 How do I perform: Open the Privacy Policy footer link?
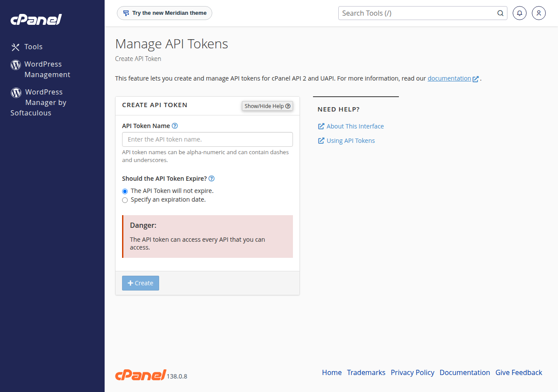(412, 372)
